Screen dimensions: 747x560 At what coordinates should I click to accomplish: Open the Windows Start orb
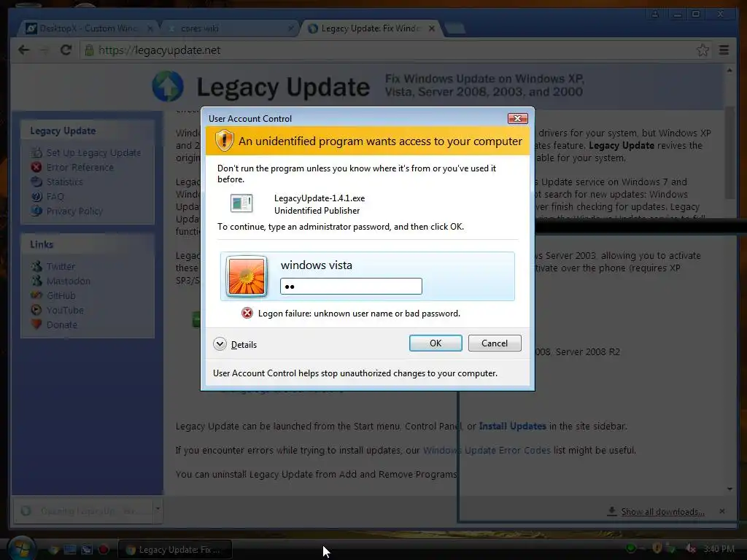point(22,548)
